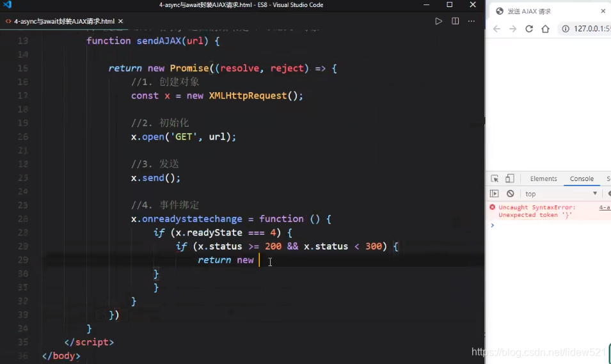Open the top JavaScript context dropdown
The width and height of the screenshot is (611, 364).
[561, 194]
